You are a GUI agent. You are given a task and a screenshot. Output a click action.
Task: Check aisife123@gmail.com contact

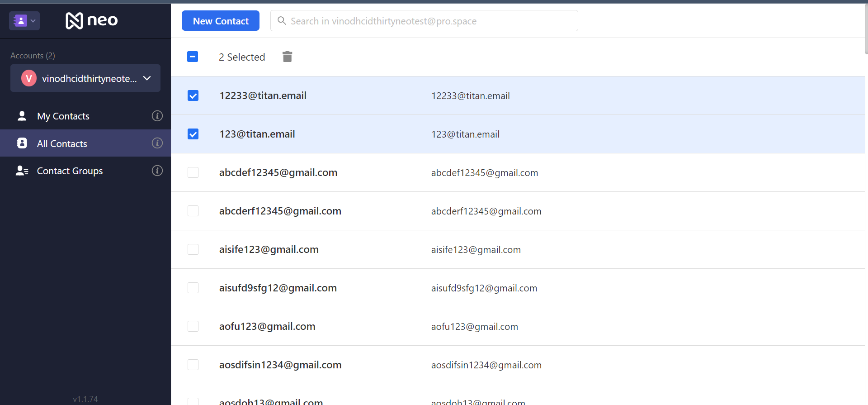tap(193, 249)
